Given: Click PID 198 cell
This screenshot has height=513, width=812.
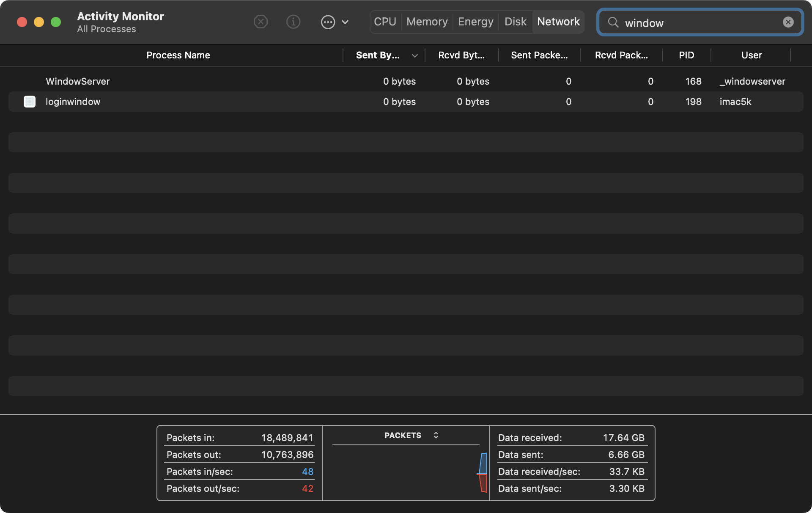Looking at the screenshot, I should 693,102.
